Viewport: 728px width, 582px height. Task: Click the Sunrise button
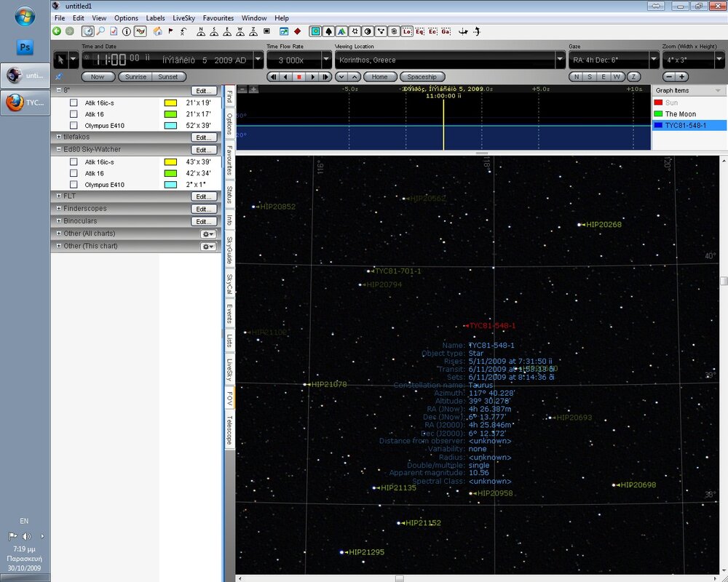pos(136,76)
